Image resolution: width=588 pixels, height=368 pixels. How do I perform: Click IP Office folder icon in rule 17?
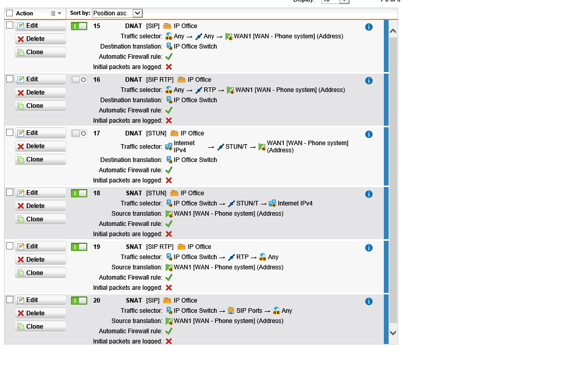175,133
